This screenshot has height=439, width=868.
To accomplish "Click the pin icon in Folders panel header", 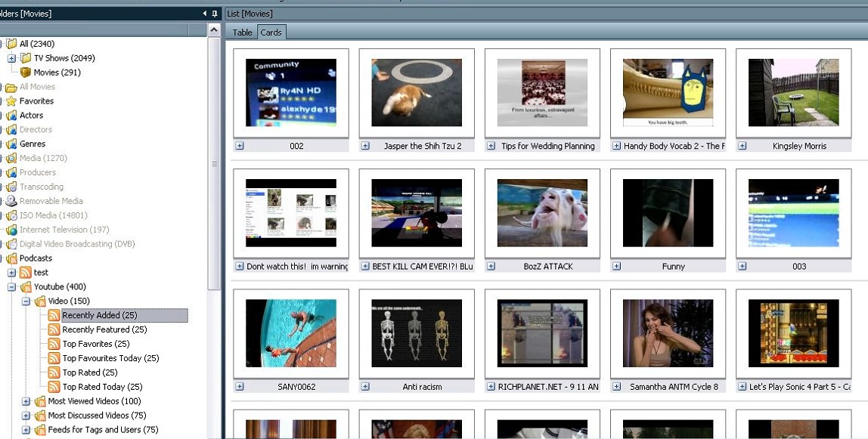I will (215, 14).
